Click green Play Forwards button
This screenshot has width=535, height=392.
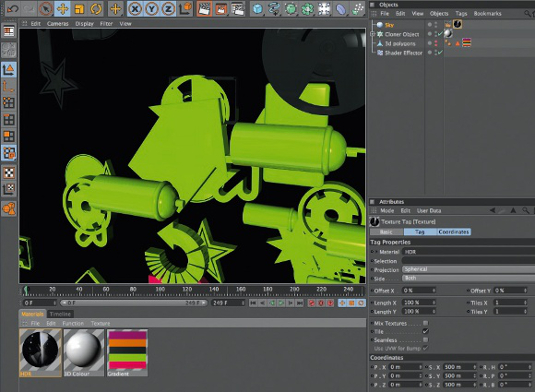281,303
